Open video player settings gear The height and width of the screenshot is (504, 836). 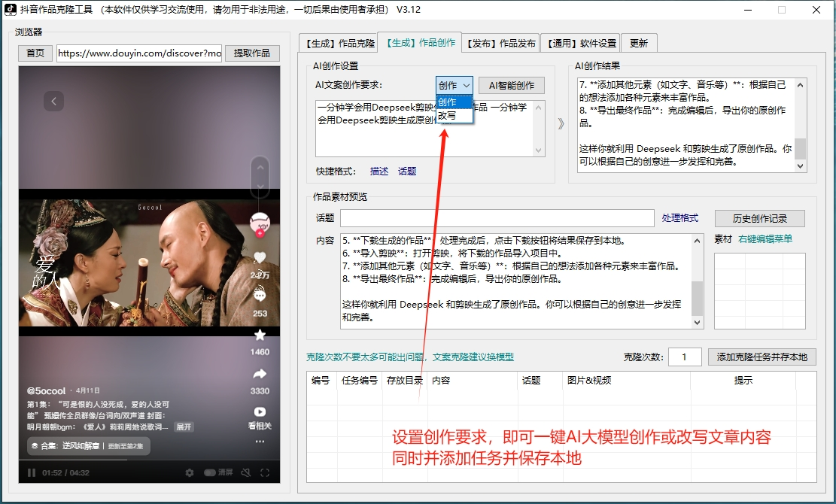click(190, 472)
